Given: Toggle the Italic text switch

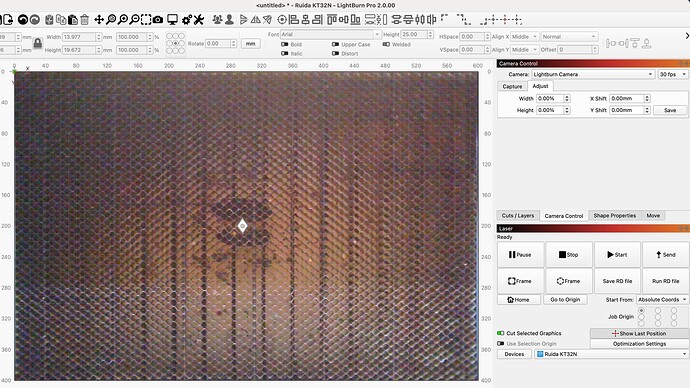Looking at the screenshot, I should tap(285, 54).
